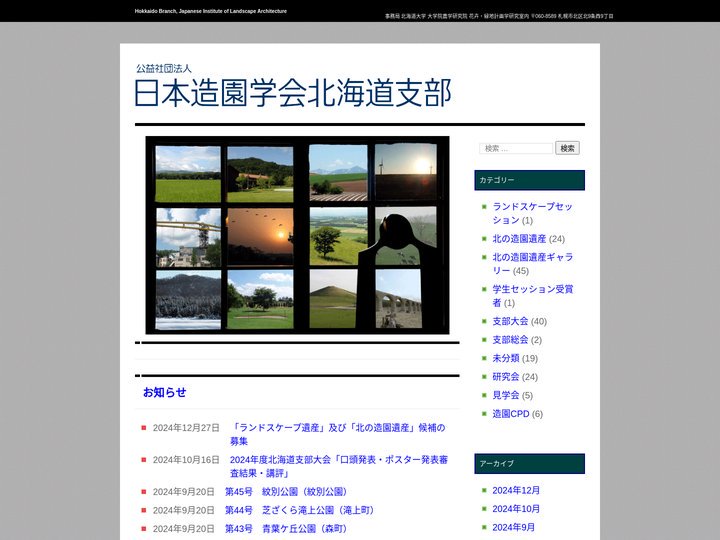Click the アーカイブ sidebar heading
This screenshot has width=720, height=540.
529,464
